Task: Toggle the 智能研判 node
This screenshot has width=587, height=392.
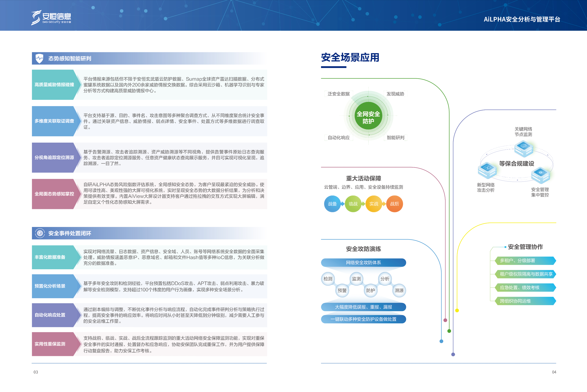Action: (x=396, y=137)
